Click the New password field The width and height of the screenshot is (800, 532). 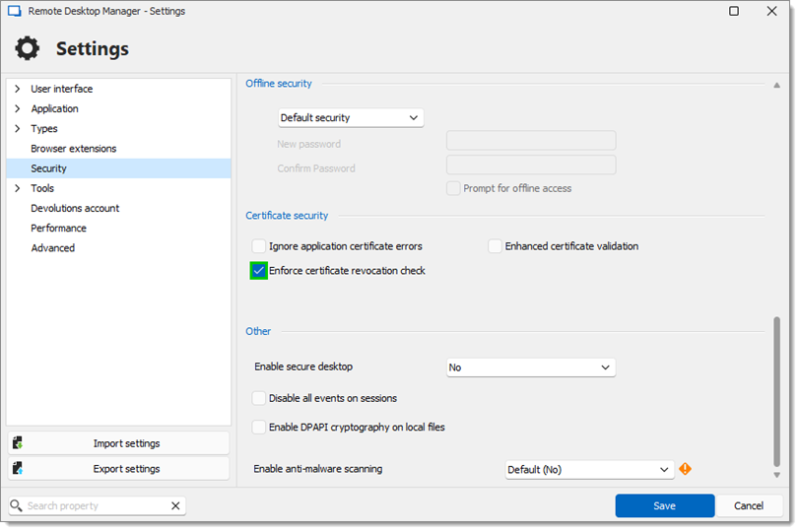click(531, 140)
